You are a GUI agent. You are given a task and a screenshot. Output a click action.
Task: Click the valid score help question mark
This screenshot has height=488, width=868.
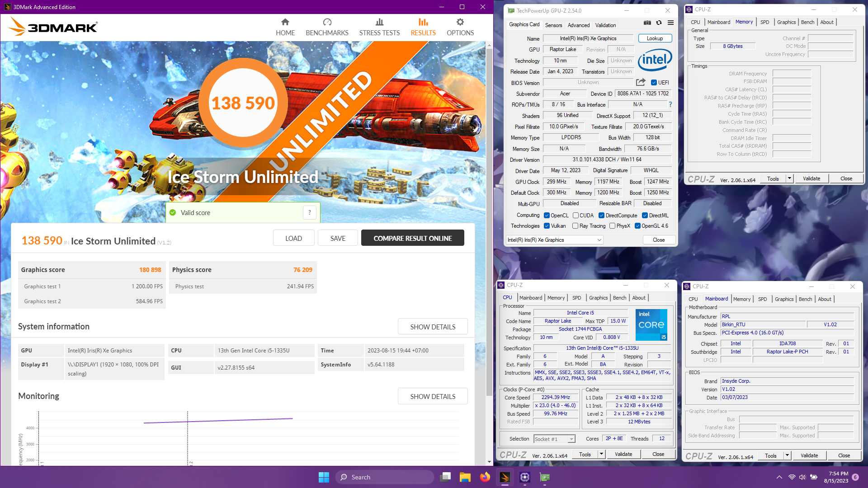pos(310,212)
